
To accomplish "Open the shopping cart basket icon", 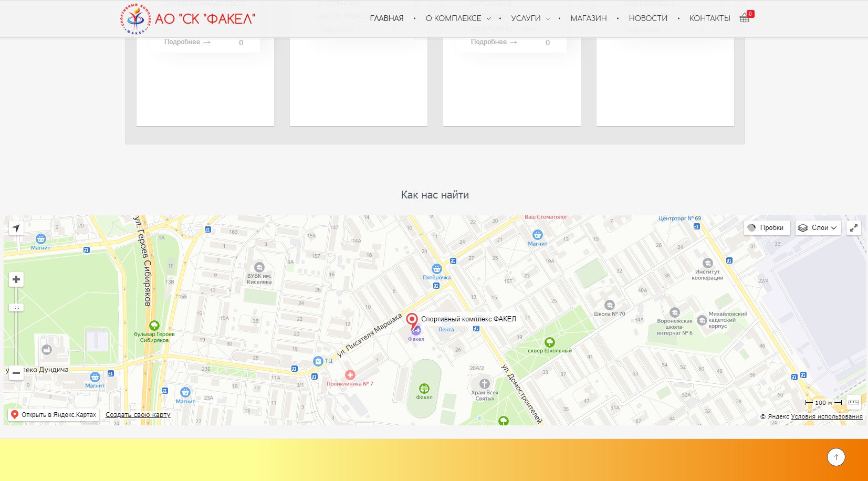I will 744,18.
